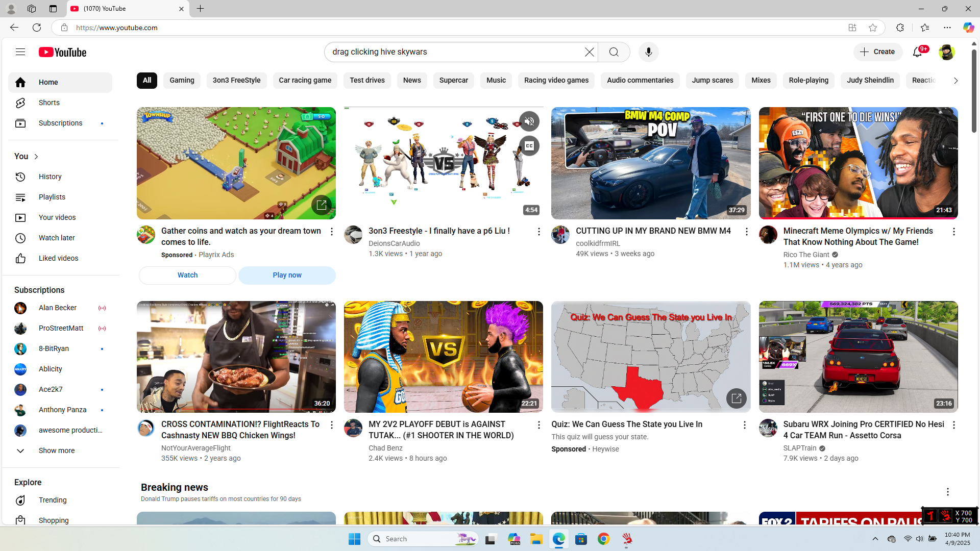Toggle captions on 3on3 Freestyle preview
The width and height of the screenshot is (980, 551).
pyautogui.click(x=529, y=146)
